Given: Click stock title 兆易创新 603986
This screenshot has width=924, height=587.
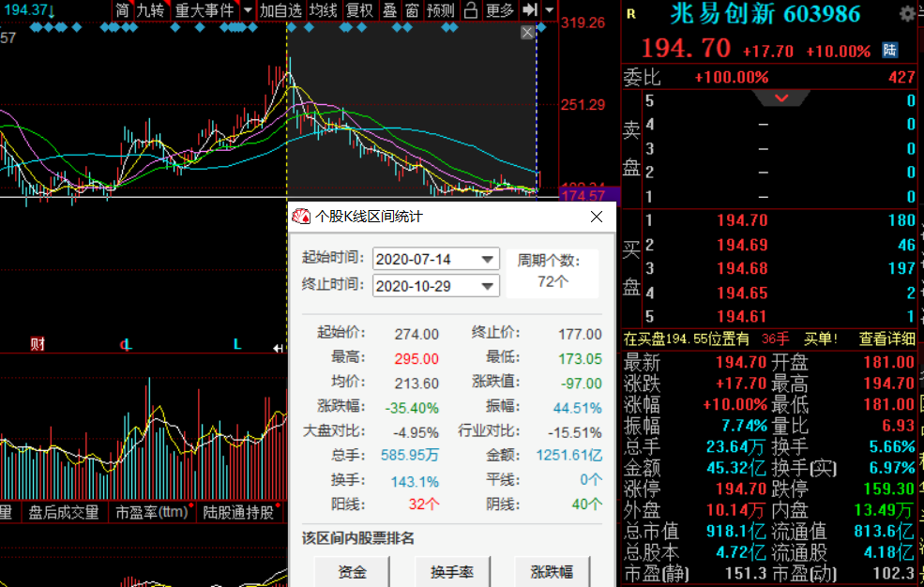Looking at the screenshot, I should 765,14.
